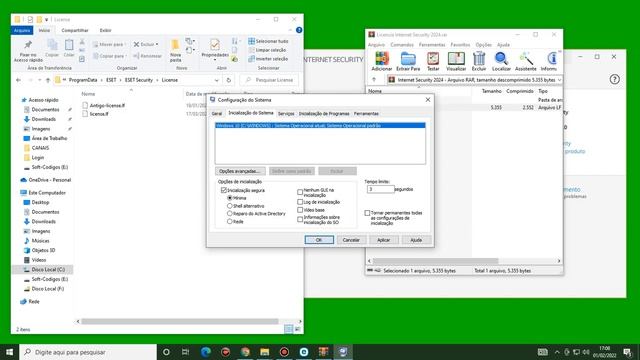
Task: Click the Aplicar button
Action: (383, 240)
